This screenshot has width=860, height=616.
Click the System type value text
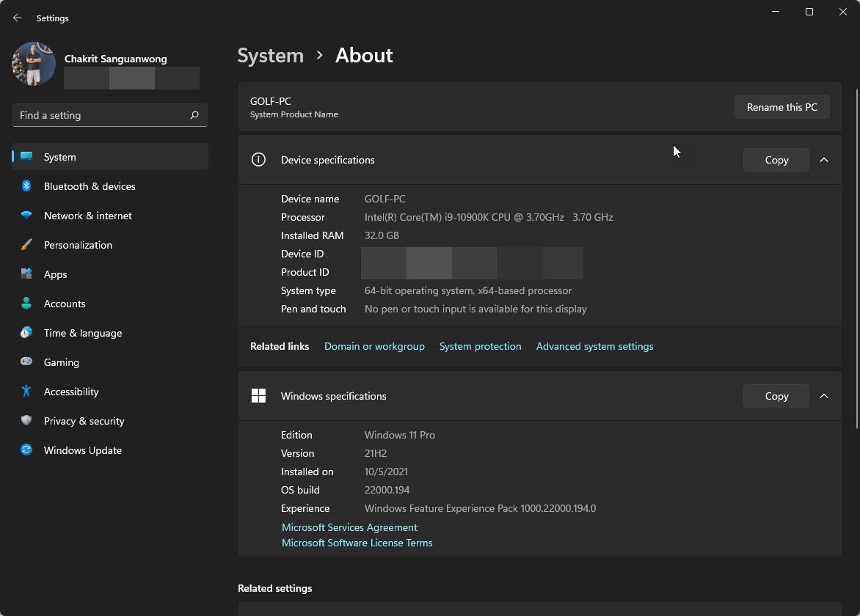click(468, 290)
